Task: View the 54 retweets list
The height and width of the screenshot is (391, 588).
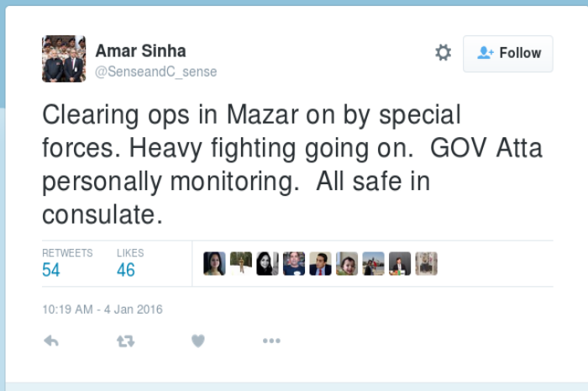Action: coord(67,263)
